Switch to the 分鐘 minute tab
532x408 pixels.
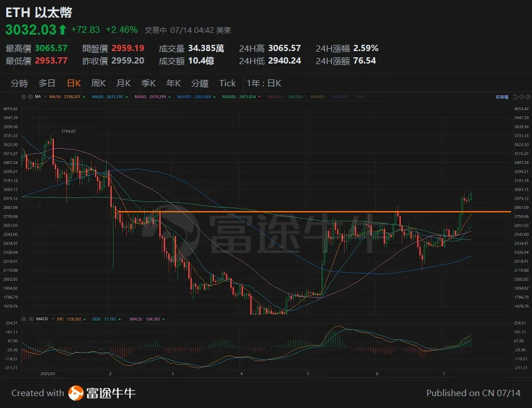tap(199, 83)
